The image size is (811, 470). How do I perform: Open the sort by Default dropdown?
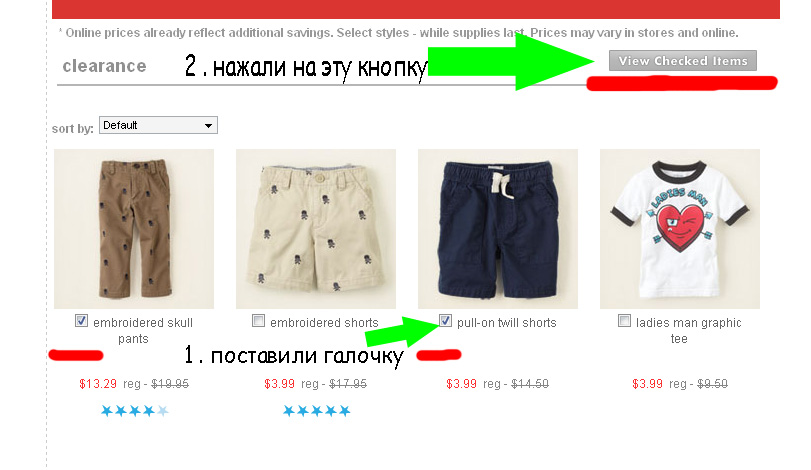click(158, 125)
